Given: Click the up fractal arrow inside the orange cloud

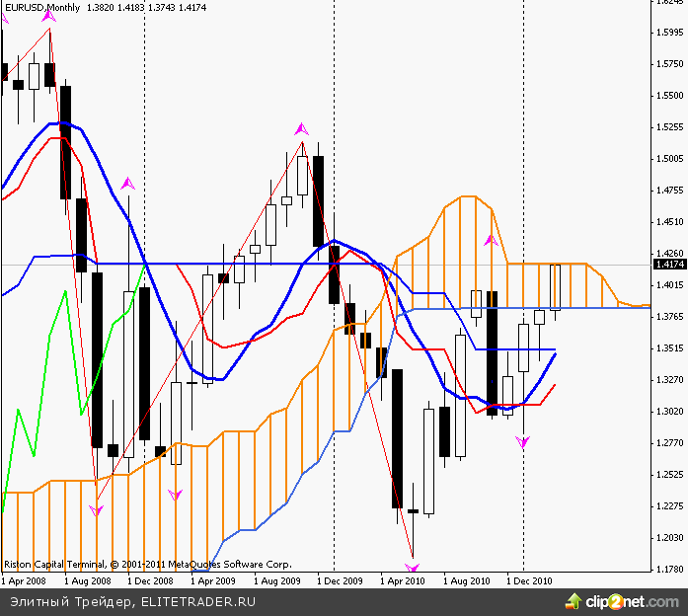Looking at the screenshot, I should pos(490,240).
